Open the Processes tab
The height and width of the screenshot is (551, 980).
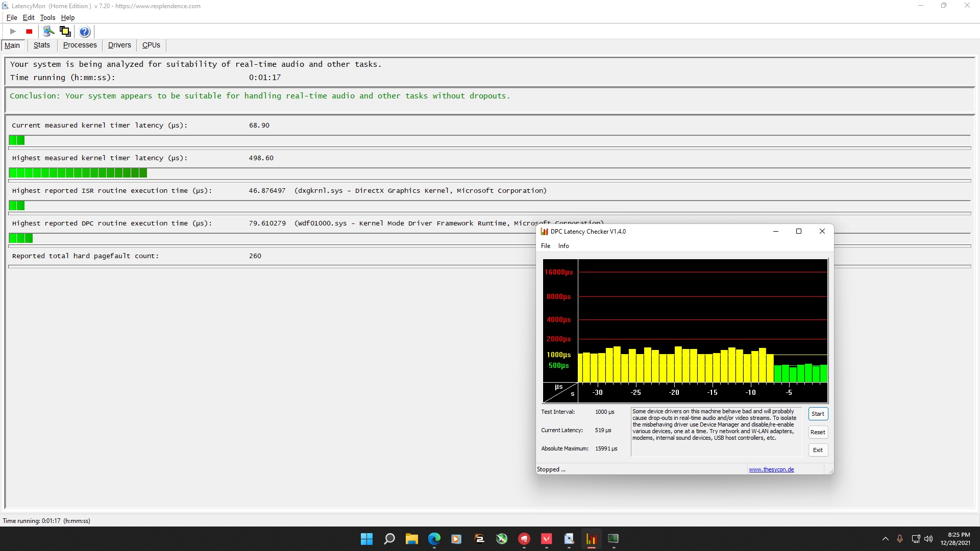(x=80, y=45)
